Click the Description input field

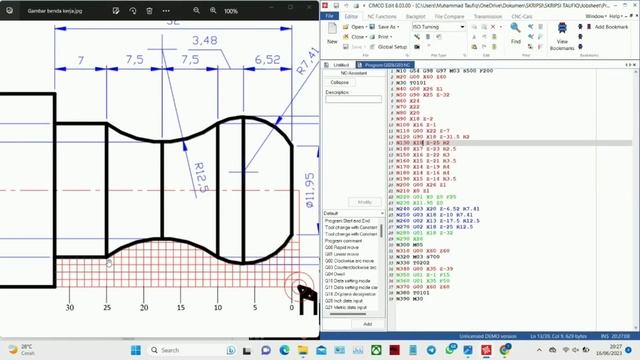353,99
